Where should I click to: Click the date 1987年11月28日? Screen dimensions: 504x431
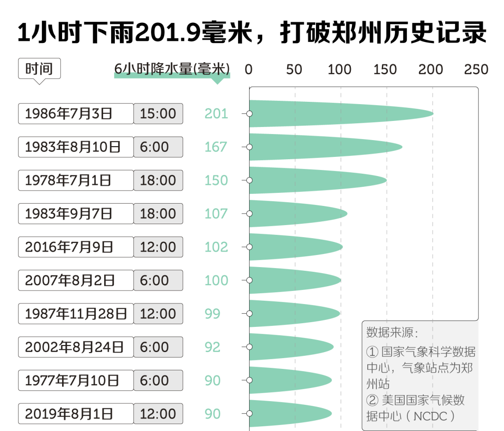[x=76, y=314]
